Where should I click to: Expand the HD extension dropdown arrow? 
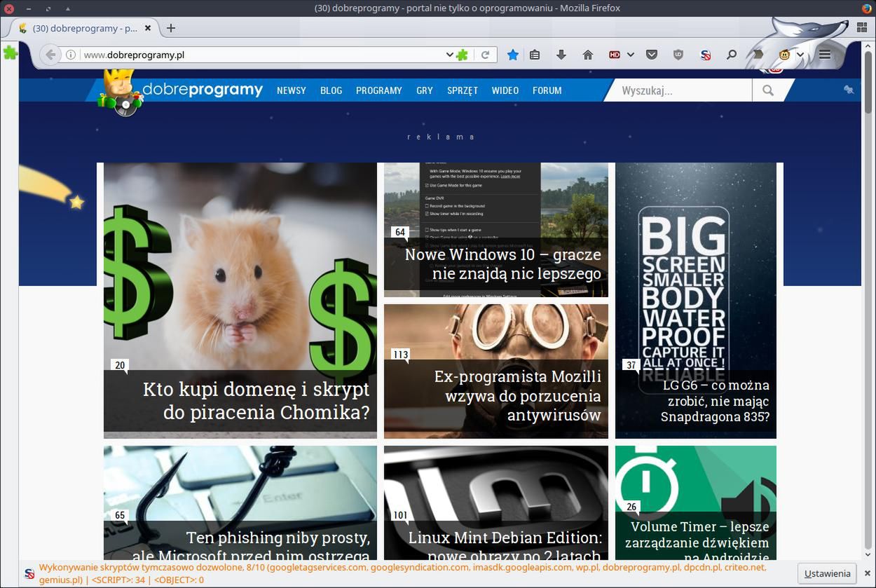click(631, 55)
